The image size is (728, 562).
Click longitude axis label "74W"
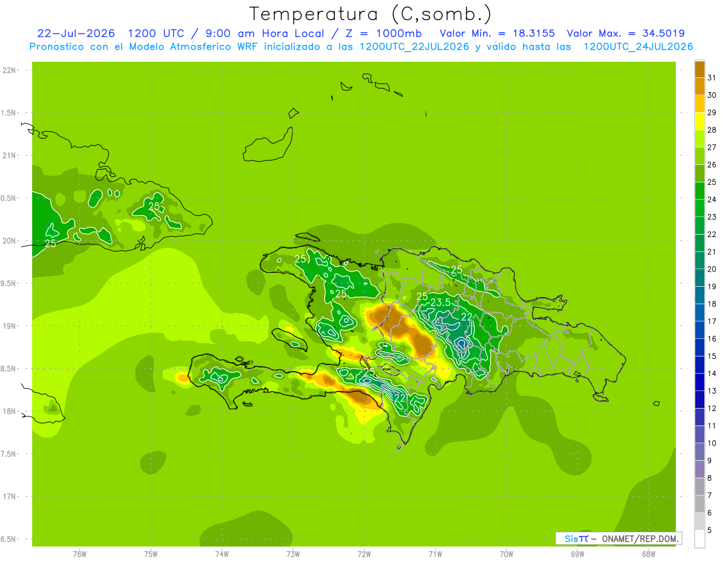(x=222, y=554)
